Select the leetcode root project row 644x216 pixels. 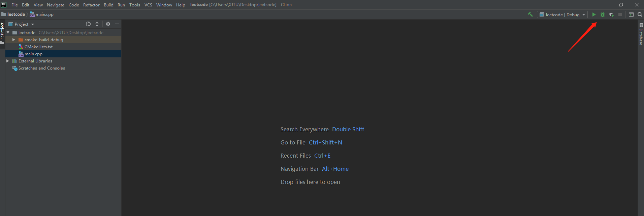pyautogui.click(x=63, y=32)
